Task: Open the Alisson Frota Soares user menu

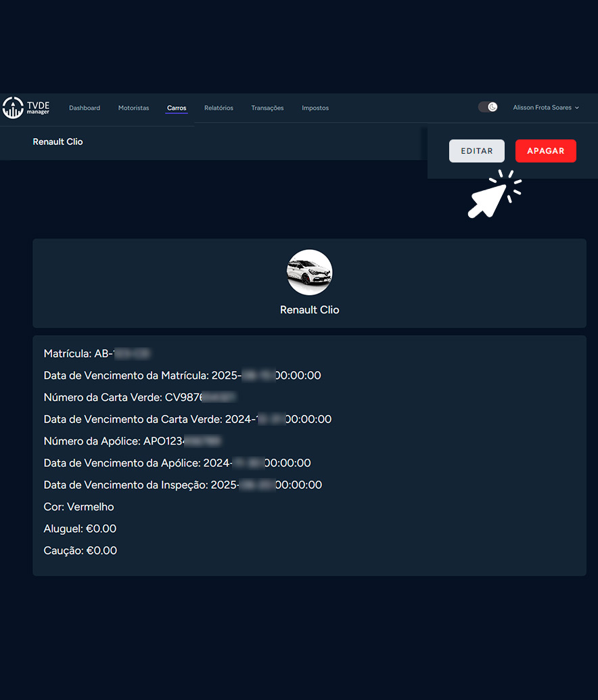Action: coord(542,108)
